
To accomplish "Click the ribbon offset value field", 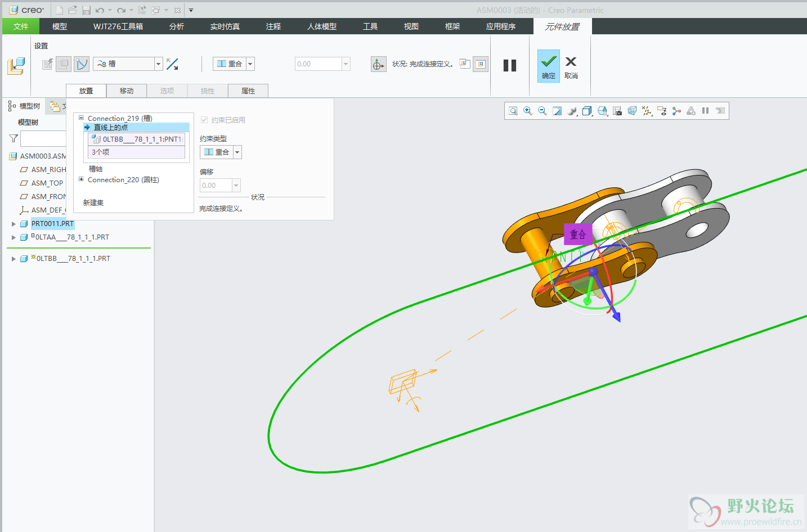I will click(319, 64).
